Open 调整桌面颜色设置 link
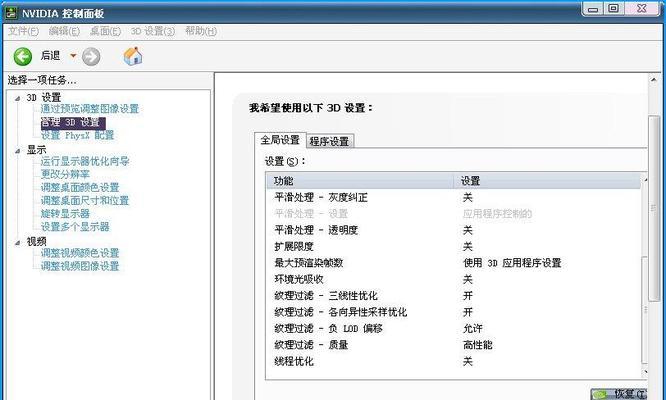The width and height of the screenshot is (666, 400). 80,188
